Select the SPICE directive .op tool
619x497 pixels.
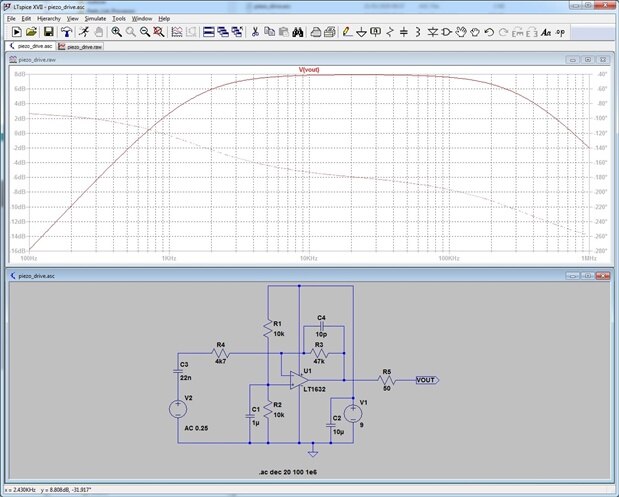[x=562, y=32]
